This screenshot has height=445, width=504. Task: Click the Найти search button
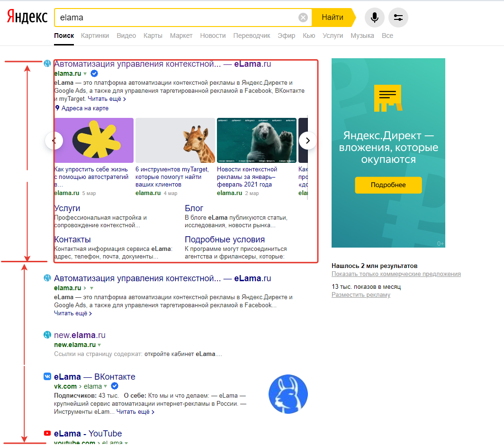click(333, 18)
